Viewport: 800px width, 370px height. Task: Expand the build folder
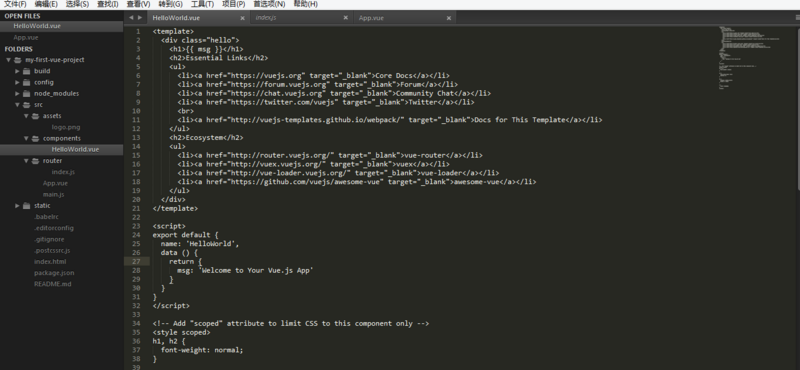17,71
